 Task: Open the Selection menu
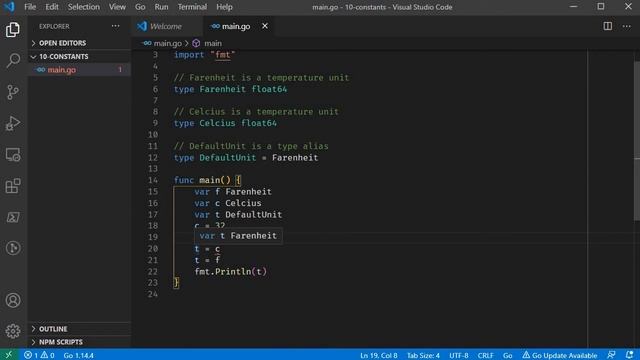coord(84,7)
